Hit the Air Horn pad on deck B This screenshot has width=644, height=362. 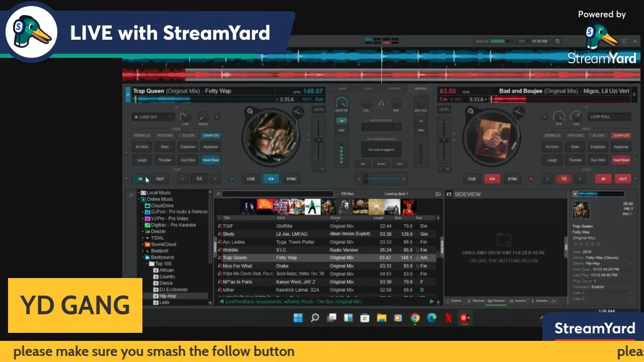(552, 147)
